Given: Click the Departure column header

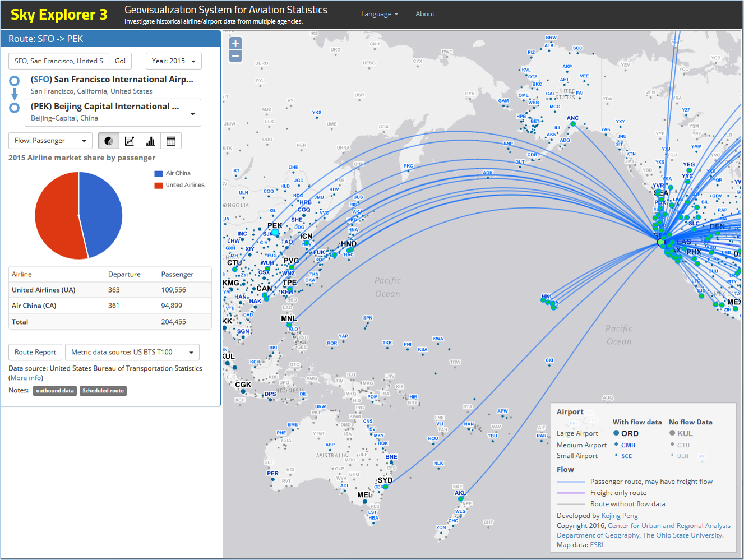Looking at the screenshot, I should (124, 274).
